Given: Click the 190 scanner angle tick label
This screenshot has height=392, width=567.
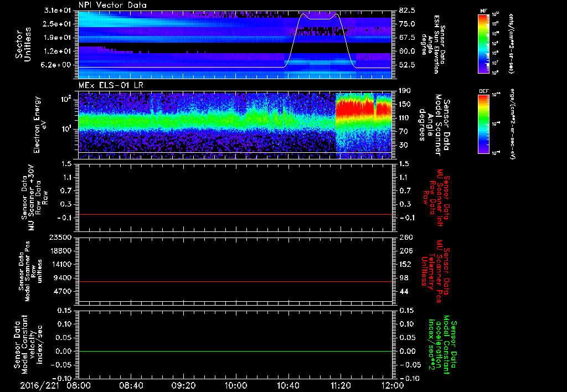Looking at the screenshot, I should [405, 90].
